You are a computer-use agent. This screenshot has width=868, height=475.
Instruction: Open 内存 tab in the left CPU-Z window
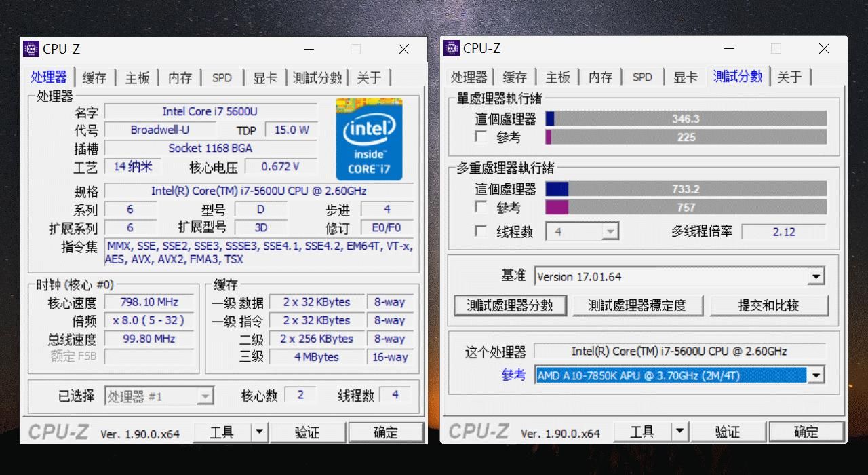point(180,77)
